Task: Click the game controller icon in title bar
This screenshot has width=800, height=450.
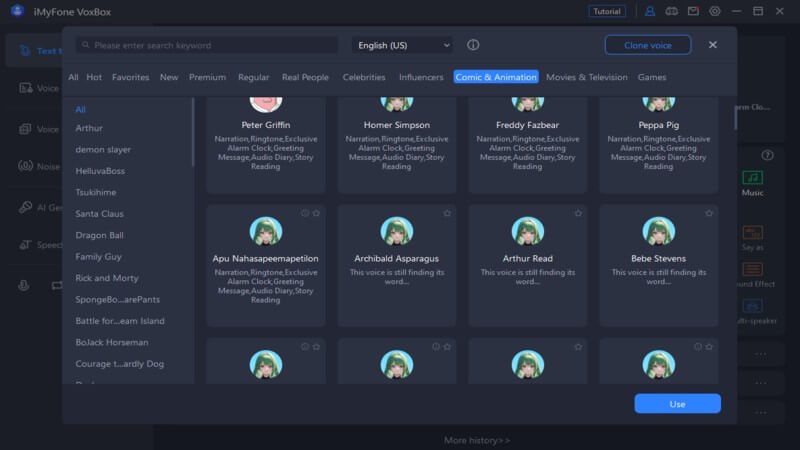Action: (x=671, y=11)
